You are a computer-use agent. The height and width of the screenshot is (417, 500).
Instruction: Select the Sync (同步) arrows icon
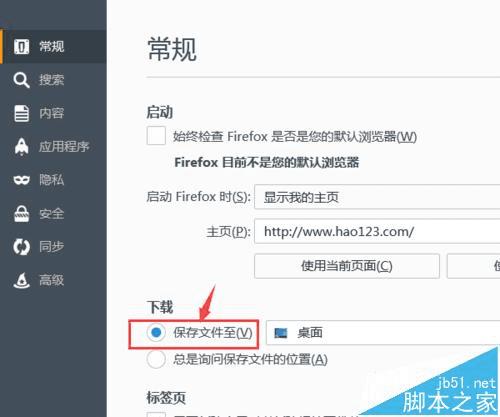pos(22,247)
